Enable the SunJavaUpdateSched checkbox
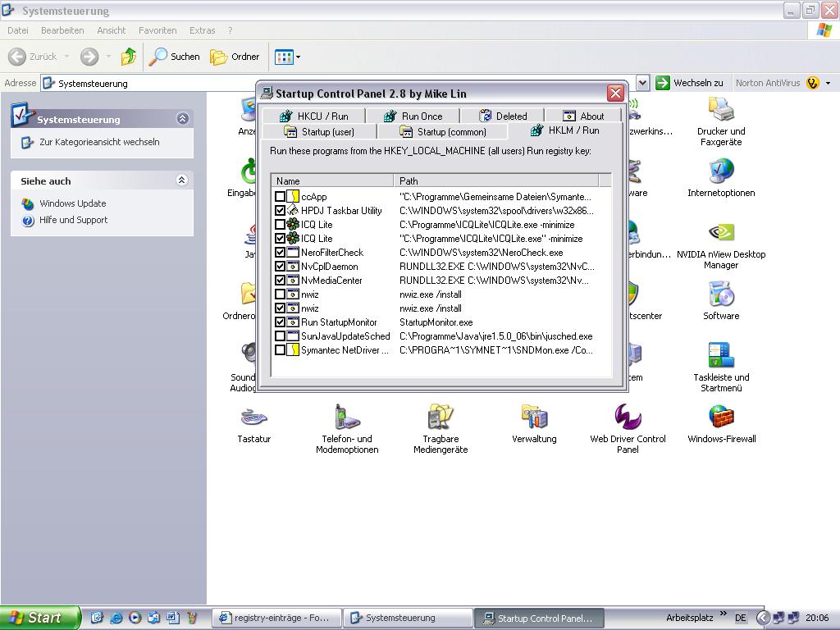 (280, 336)
